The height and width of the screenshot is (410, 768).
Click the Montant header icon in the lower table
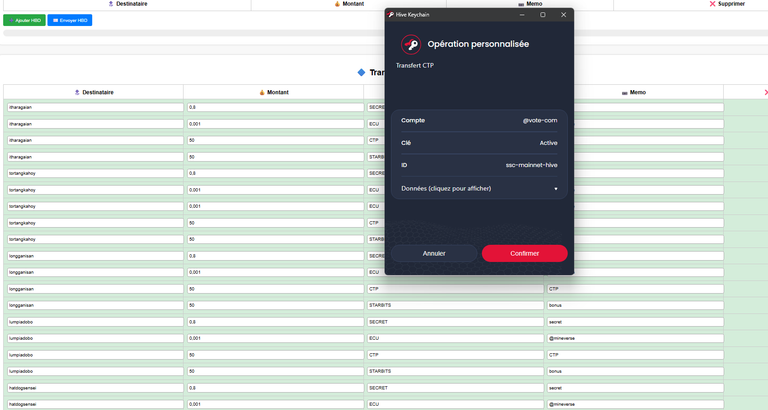click(262, 92)
